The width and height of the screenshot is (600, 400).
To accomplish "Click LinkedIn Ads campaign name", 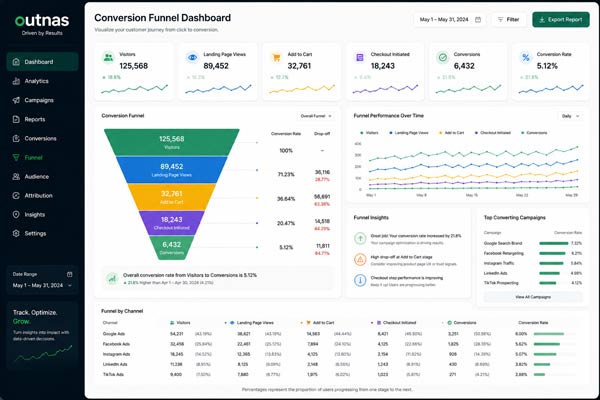I will pyautogui.click(x=496, y=273).
